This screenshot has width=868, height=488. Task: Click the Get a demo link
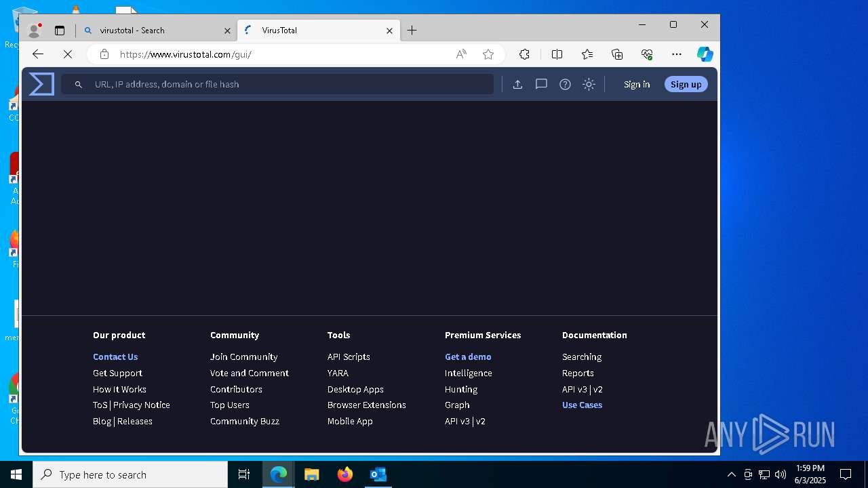point(468,357)
